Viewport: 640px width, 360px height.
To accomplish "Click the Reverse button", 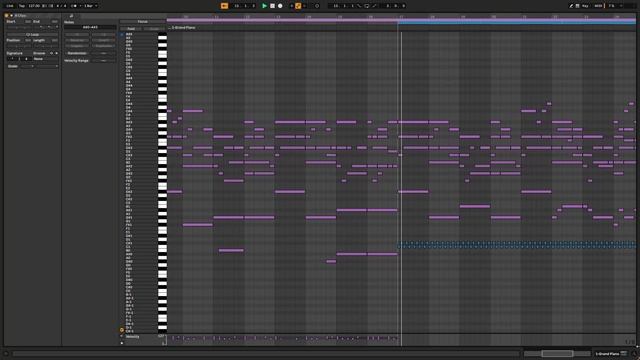I will point(77,40).
